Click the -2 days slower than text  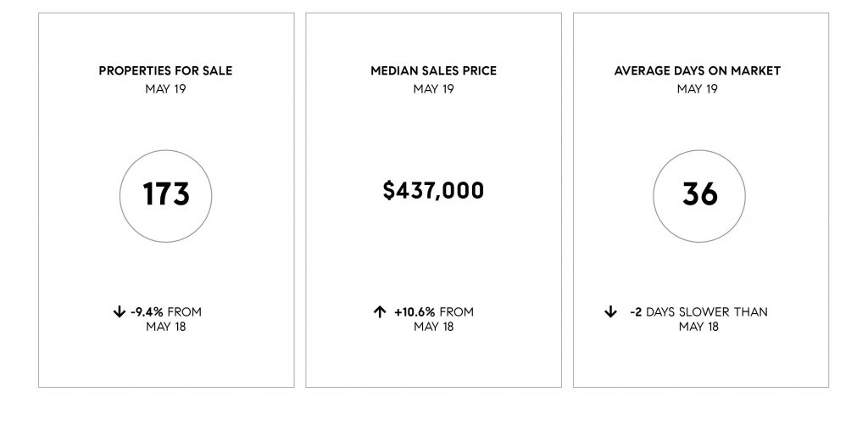pos(698,312)
